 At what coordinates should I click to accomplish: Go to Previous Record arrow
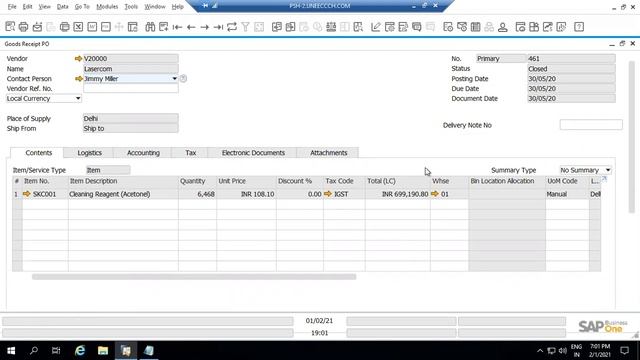(x=191, y=27)
